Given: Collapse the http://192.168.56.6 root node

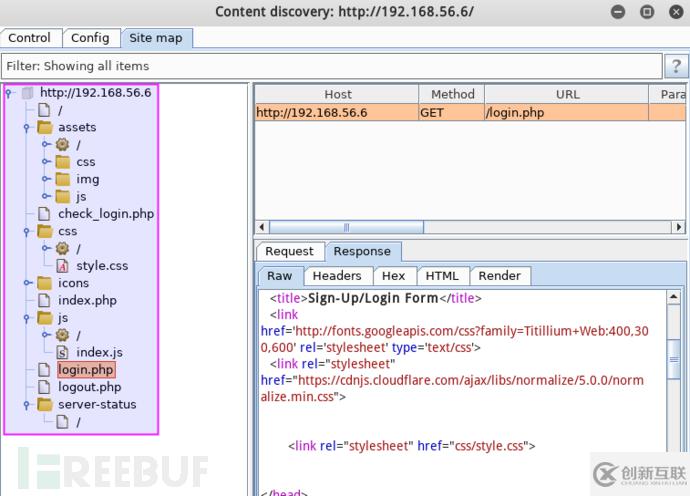Looking at the screenshot, I should 9,93.
